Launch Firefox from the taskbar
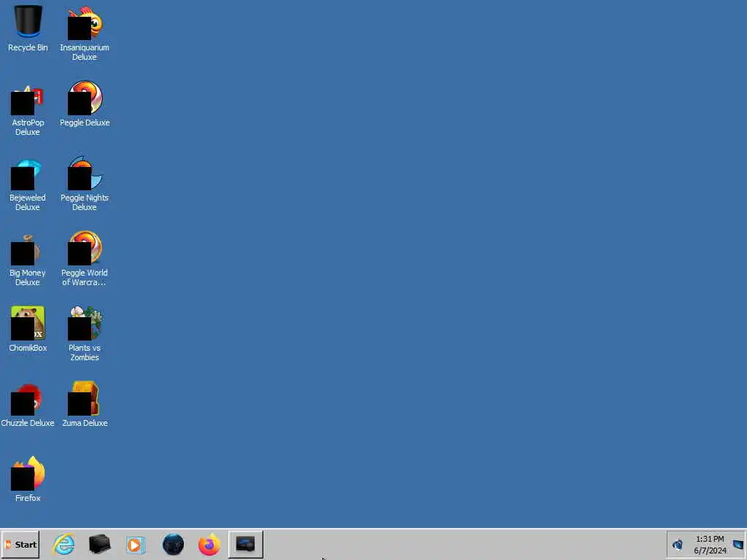This screenshot has width=747, height=560. (209, 544)
